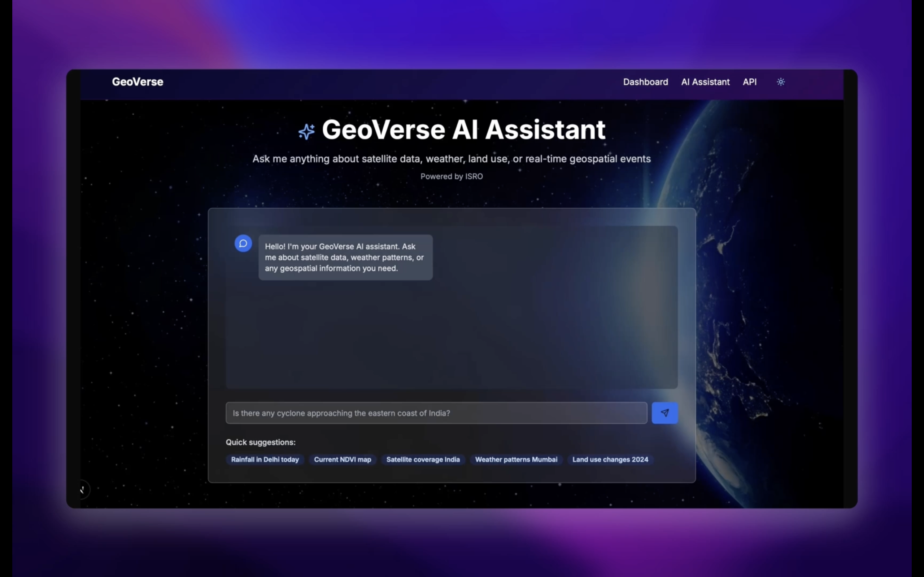924x577 pixels.
Task: Choose the Current NDVI map suggestion
Action: (x=342, y=459)
